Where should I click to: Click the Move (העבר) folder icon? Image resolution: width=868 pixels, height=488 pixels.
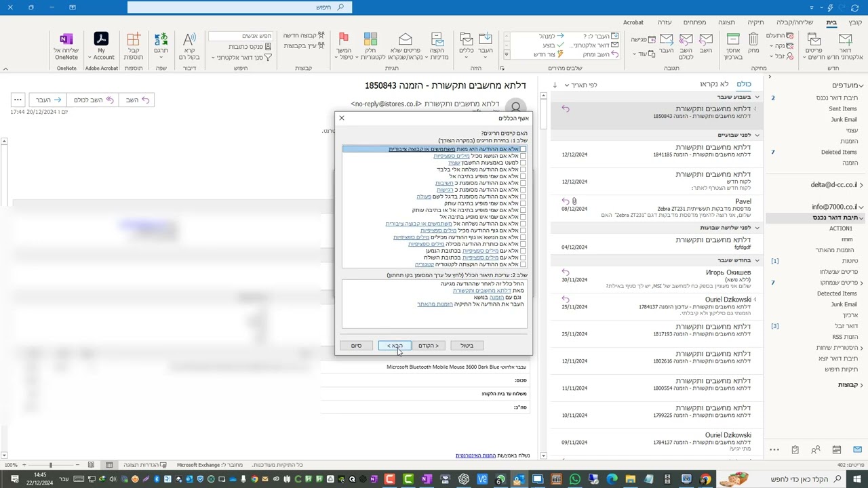coord(486,40)
